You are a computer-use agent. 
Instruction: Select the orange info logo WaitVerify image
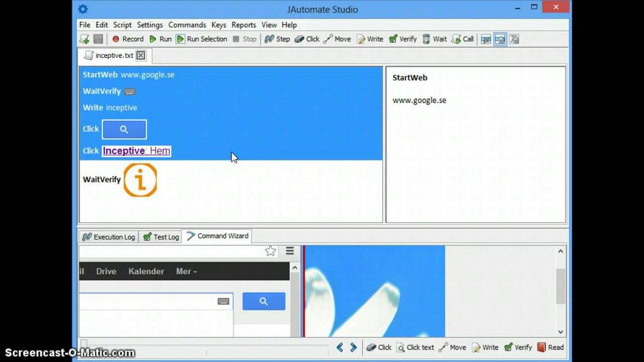pos(140,180)
